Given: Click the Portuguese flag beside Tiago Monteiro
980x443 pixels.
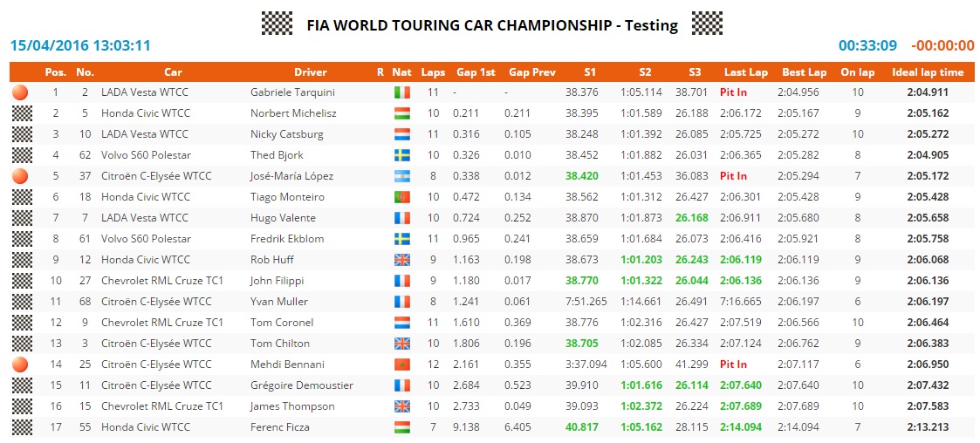Looking at the screenshot, I should click(x=401, y=197).
